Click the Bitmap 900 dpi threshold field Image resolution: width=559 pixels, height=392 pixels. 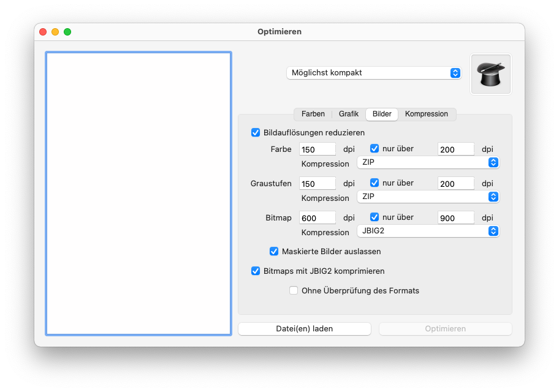point(456,217)
